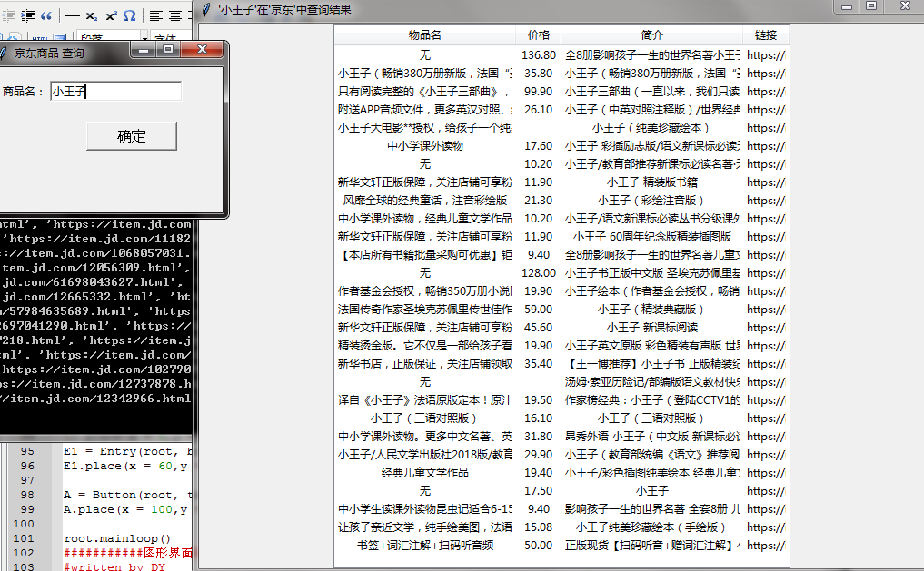Select the item 风靡全球的经典童话，注音彩绘版

425,200
